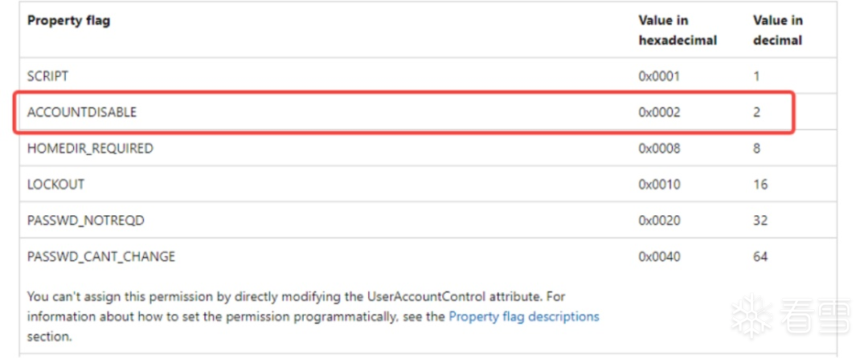Click hex value 0x0020

(x=659, y=221)
